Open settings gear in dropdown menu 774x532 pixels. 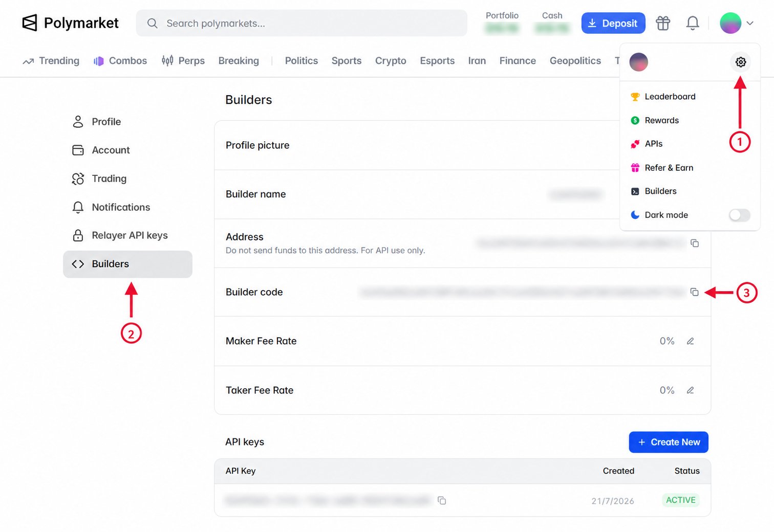(740, 62)
